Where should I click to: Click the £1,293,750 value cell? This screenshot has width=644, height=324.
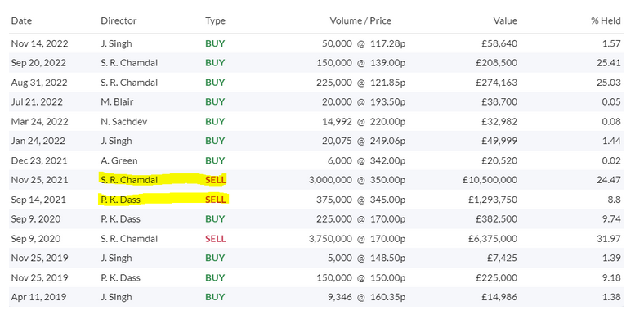tap(493, 200)
